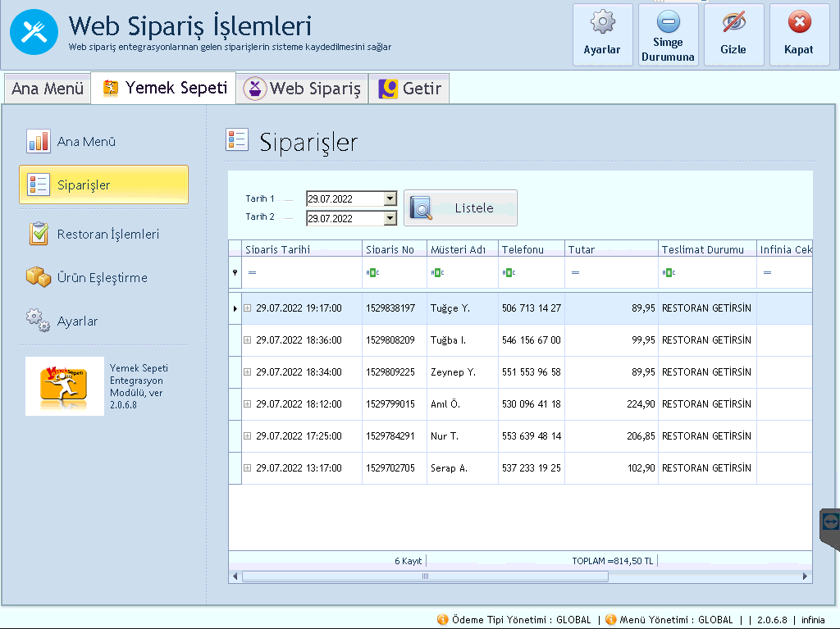This screenshot has width=840, height=629.
Task: Expand the order row of Serap A.
Action: click(x=248, y=467)
